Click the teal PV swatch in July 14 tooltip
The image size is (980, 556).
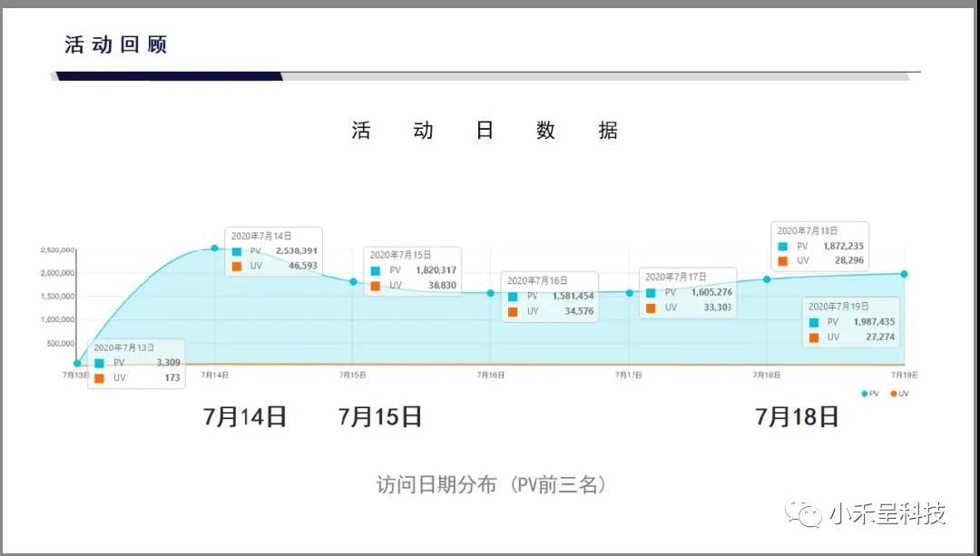(x=237, y=251)
